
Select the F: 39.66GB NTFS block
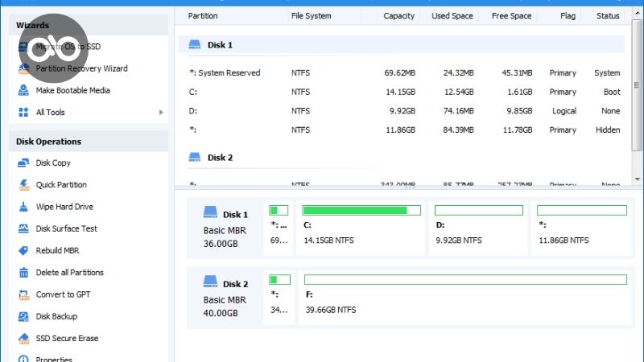pos(464,297)
